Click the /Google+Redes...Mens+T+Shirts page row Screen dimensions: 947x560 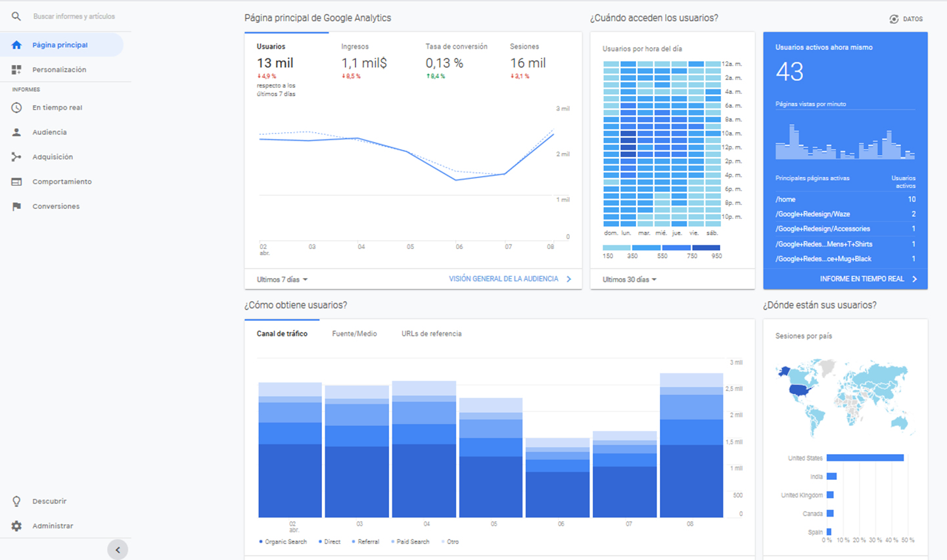coord(845,244)
